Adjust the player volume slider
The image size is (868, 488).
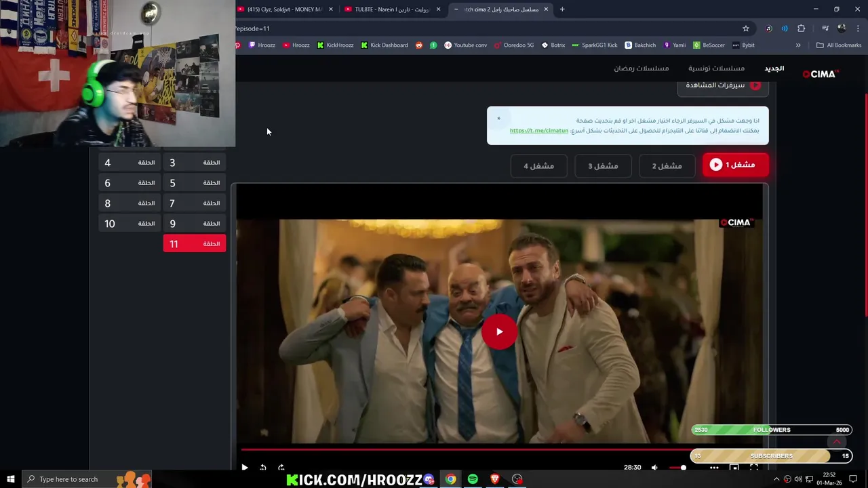coord(677,467)
